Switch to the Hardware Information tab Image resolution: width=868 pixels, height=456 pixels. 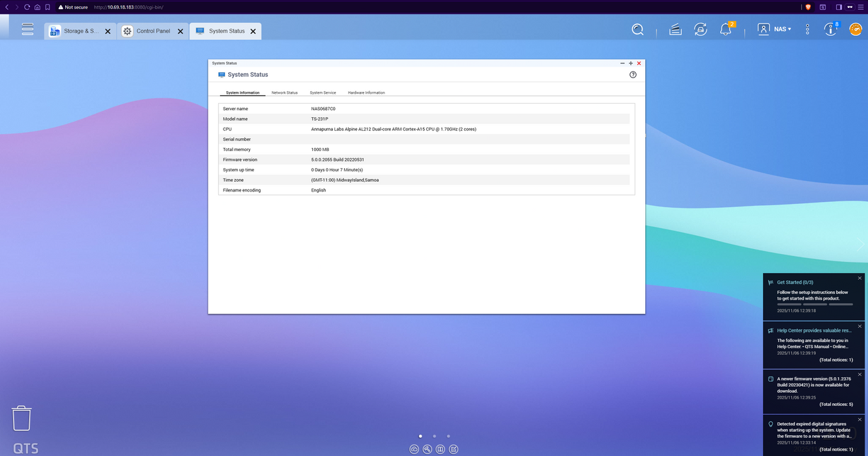(366, 93)
